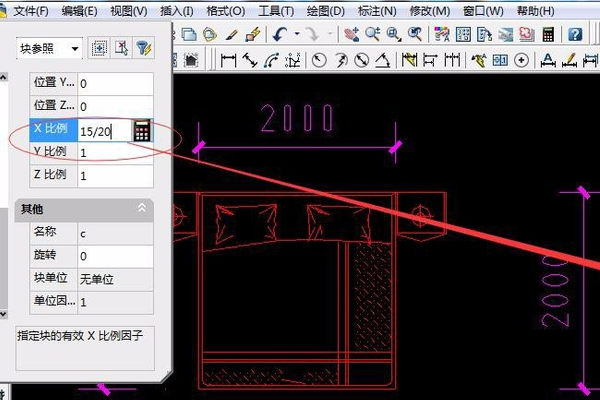This screenshot has width=600, height=400.
Task: Click the block editor house icon
Action: click(x=191, y=60)
